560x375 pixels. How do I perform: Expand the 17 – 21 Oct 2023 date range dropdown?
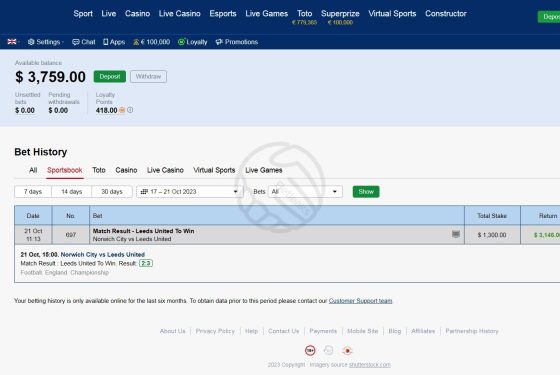click(x=190, y=192)
